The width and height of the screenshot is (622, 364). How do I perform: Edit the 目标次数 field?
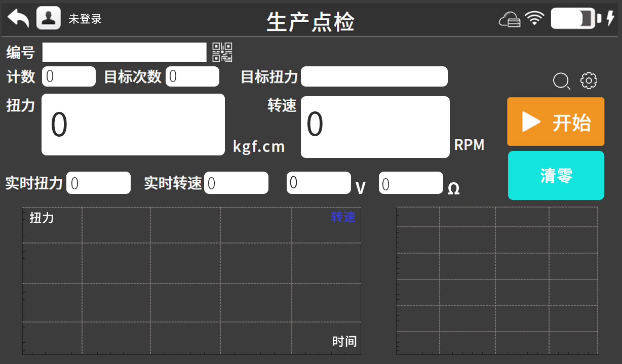point(192,76)
